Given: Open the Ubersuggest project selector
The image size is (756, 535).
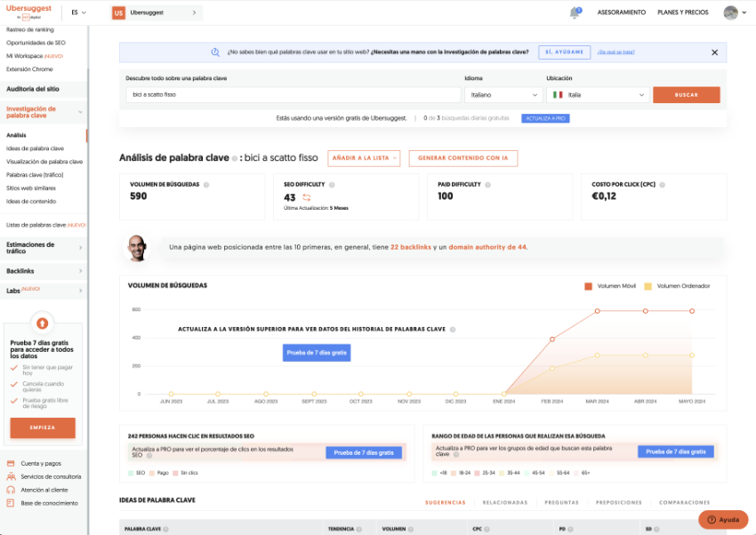Looking at the screenshot, I should click(x=157, y=13).
